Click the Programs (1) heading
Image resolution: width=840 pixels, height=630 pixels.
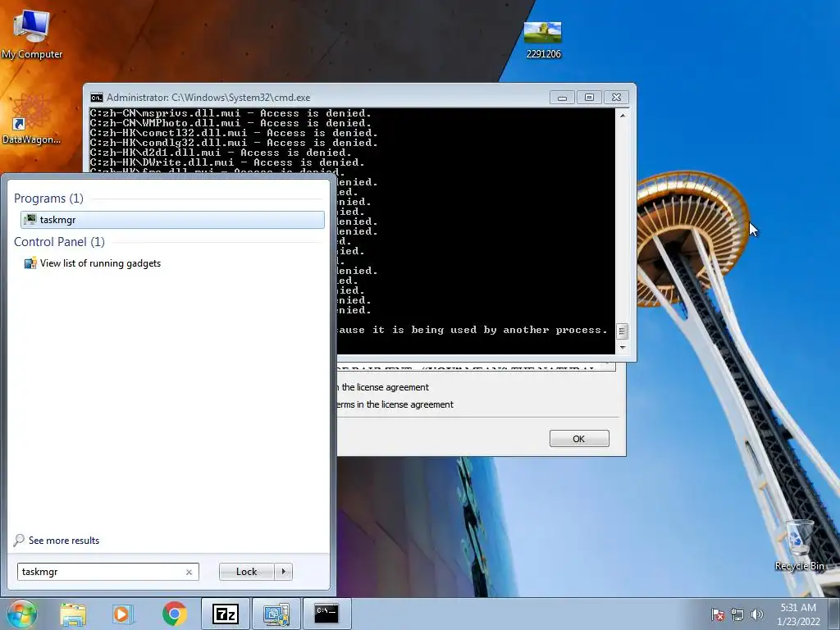click(x=48, y=199)
